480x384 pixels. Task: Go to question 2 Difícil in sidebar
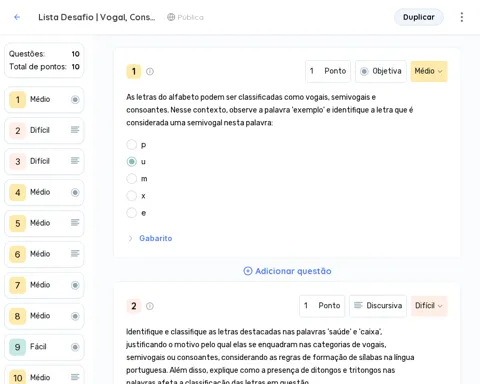[44, 130]
